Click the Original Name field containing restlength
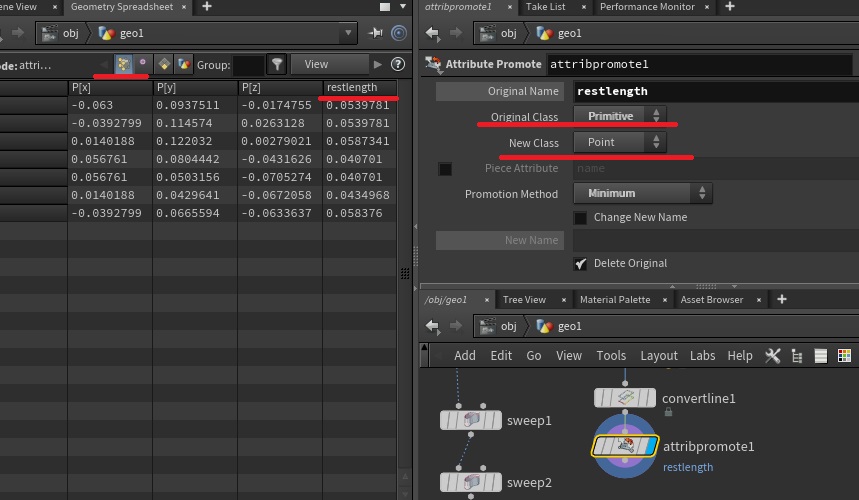 pyautogui.click(x=716, y=91)
